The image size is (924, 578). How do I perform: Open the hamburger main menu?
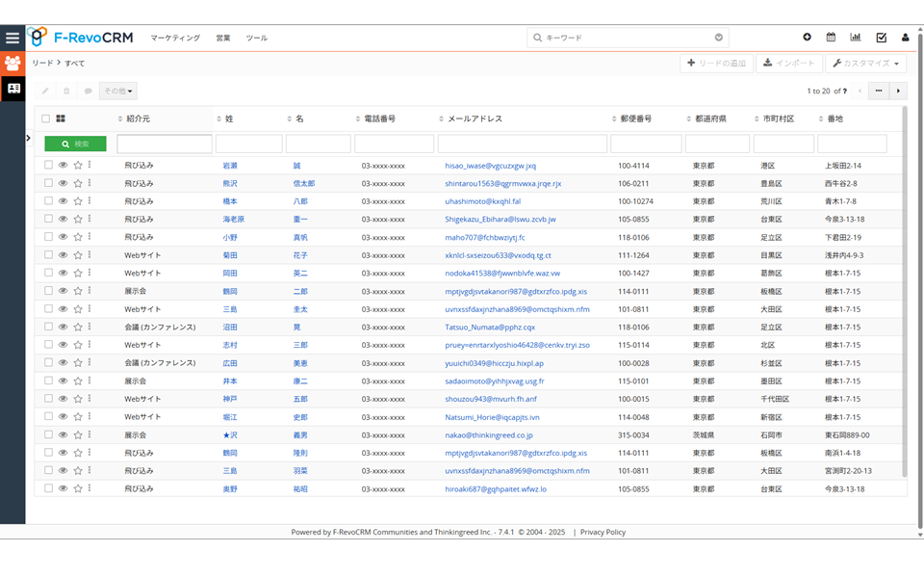tap(13, 38)
